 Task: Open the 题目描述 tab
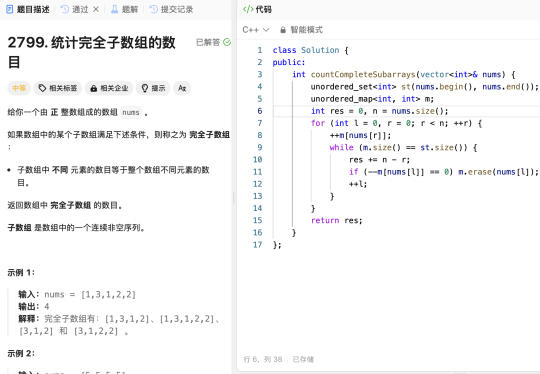click(28, 9)
